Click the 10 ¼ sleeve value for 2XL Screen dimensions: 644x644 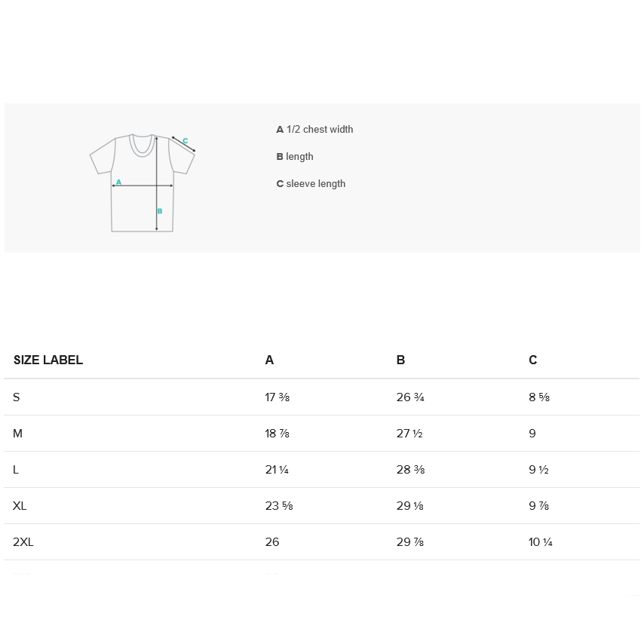click(541, 542)
